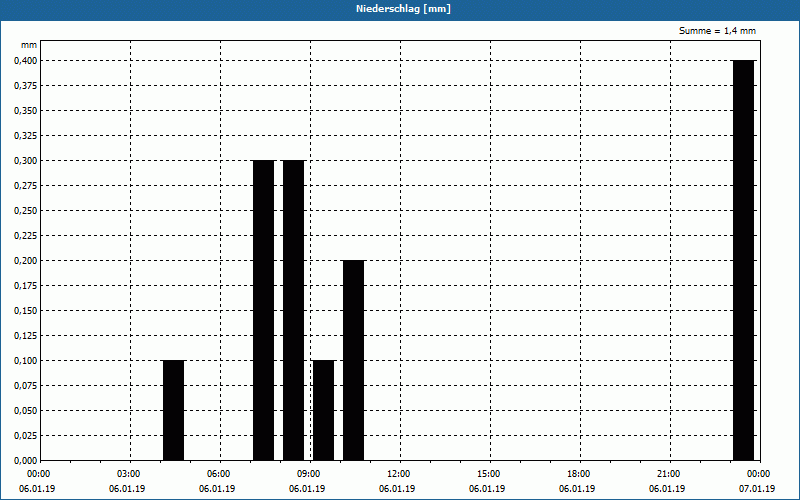Click the 06.01.19 date under 18:00
Viewport: 800px width, 500px height.
(577, 489)
